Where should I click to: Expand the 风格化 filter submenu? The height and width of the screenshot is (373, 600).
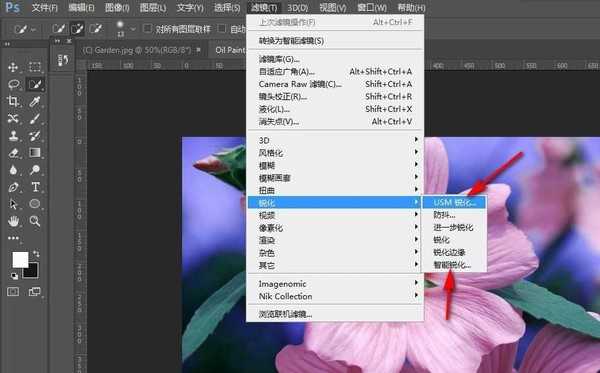[335, 152]
